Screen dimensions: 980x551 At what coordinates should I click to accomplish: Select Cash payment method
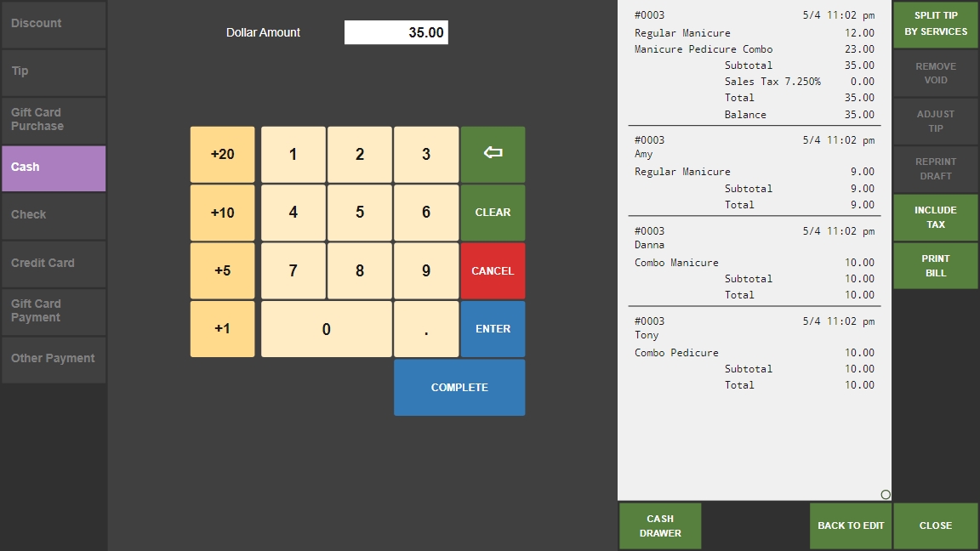(54, 168)
